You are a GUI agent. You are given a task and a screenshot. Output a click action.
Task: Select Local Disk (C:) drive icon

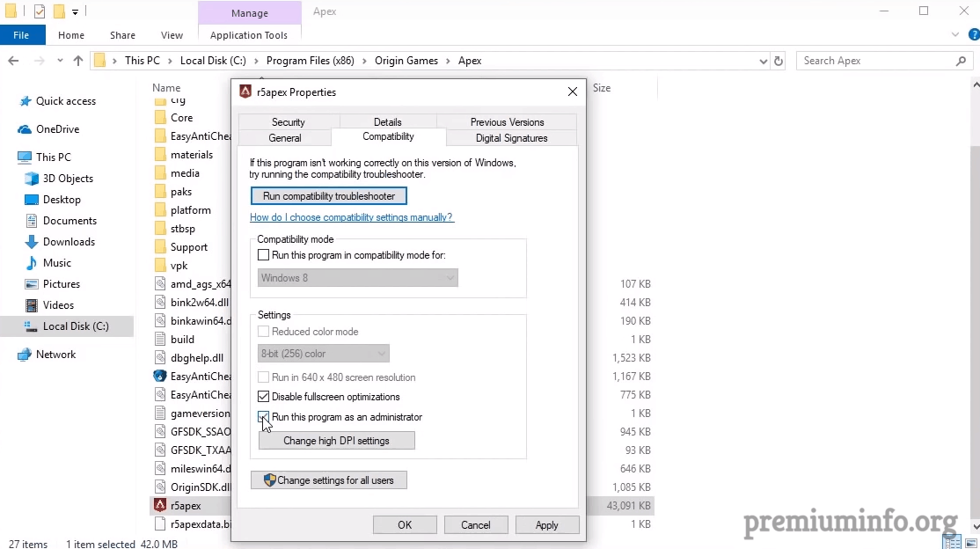31,326
